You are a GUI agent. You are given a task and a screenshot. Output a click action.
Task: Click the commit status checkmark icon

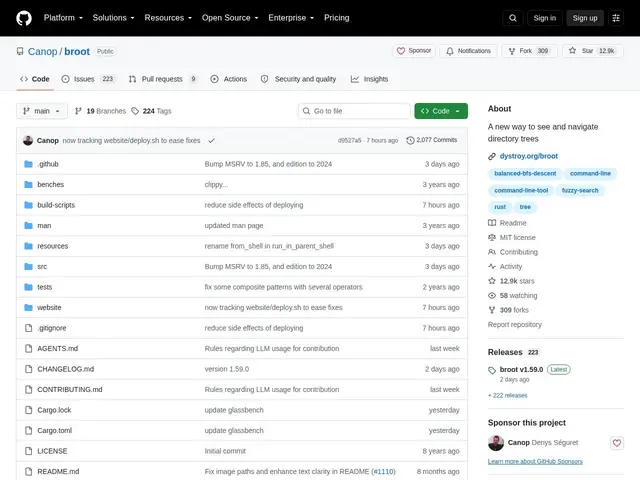click(x=211, y=140)
